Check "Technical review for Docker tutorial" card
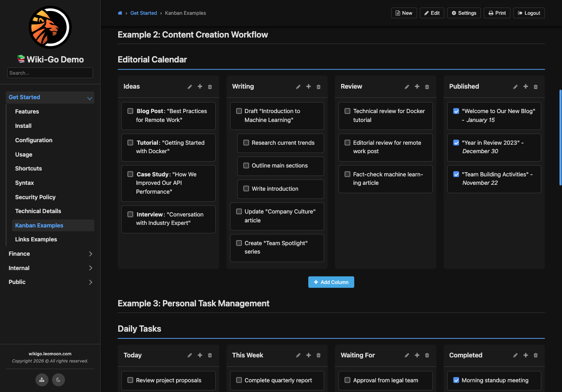Image resolution: width=562 pixels, height=392 pixels. click(x=348, y=111)
